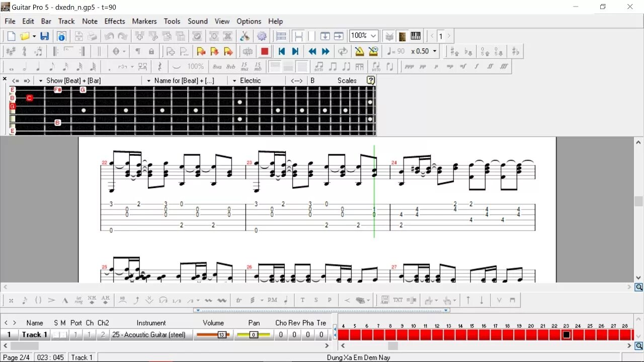Open the file dropdown arrow beside folder

click(x=34, y=36)
